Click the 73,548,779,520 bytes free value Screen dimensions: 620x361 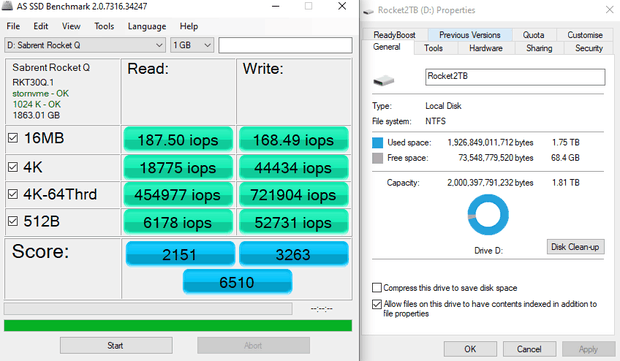pyautogui.click(x=496, y=158)
